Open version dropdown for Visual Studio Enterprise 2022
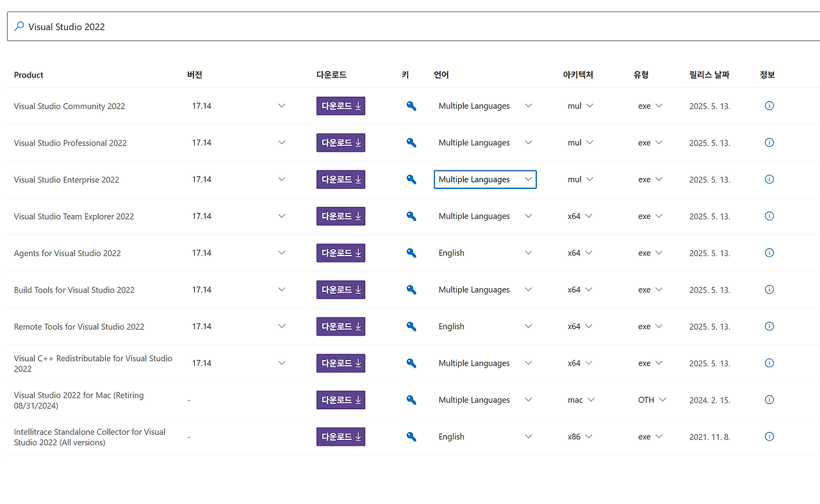This screenshot has height=504, width=820. [238, 179]
